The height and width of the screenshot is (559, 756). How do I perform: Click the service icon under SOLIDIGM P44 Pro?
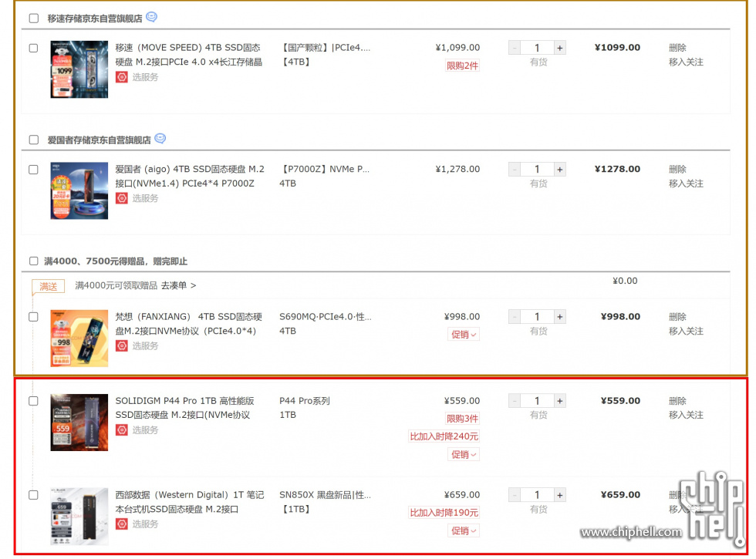pyautogui.click(x=122, y=430)
